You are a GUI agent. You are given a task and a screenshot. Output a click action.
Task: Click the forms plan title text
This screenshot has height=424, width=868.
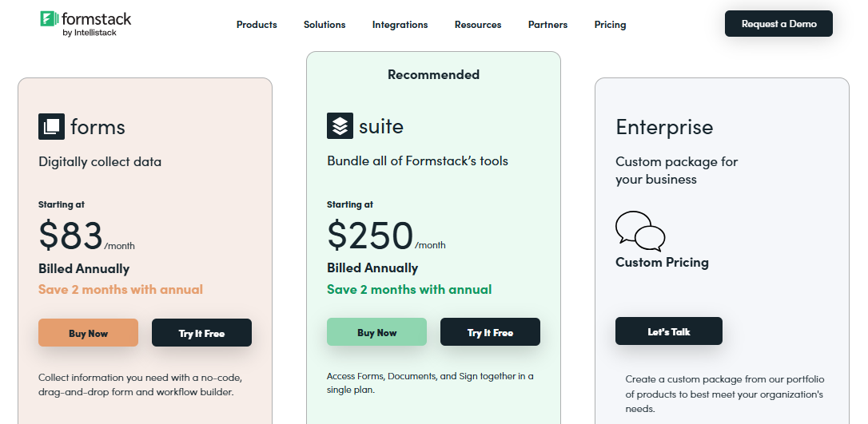coord(98,127)
